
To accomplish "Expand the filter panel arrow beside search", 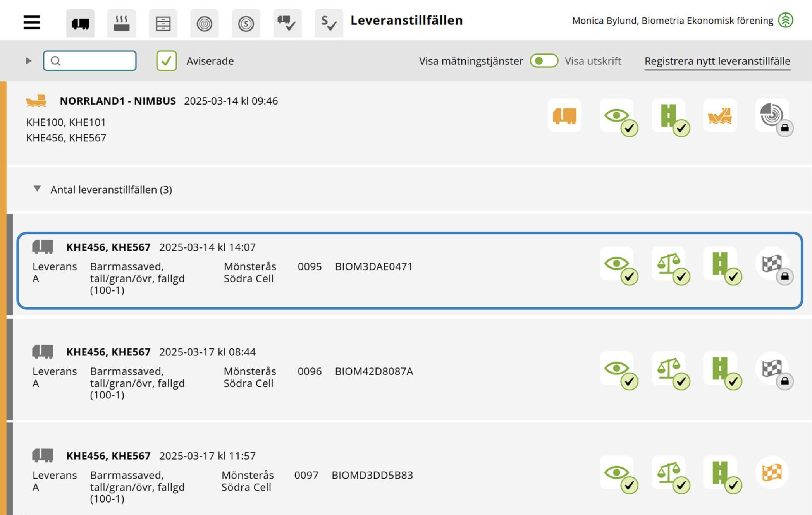I will (28, 61).
